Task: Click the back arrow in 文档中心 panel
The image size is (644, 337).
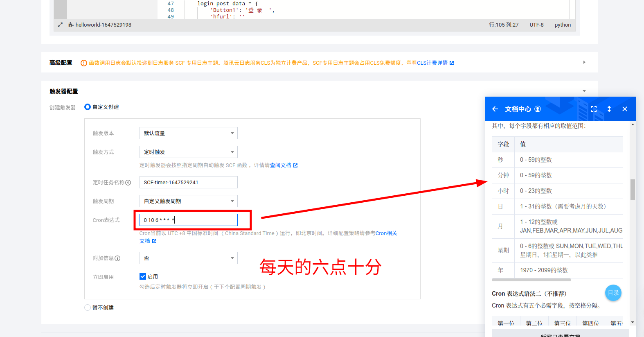Action: pyautogui.click(x=495, y=109)
